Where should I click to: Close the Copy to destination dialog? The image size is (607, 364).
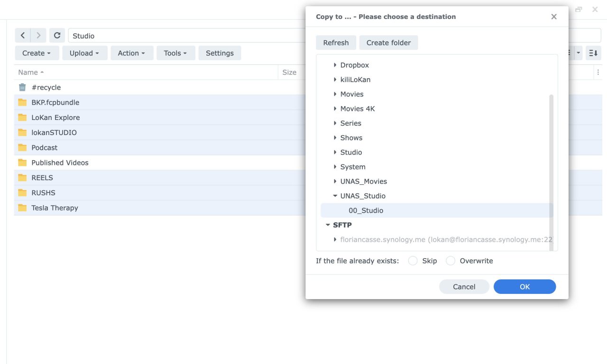tap(553, 17)
